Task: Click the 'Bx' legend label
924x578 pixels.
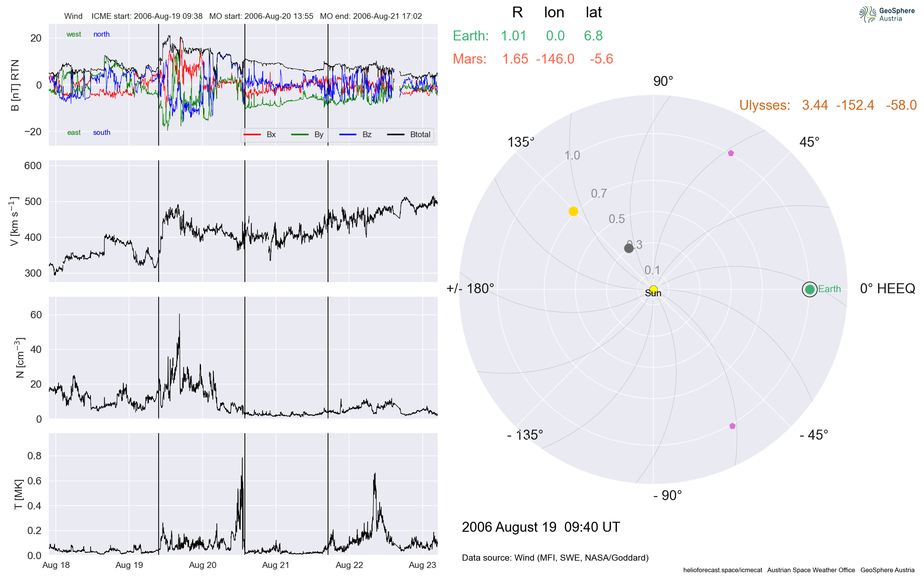Action: (x=271, y=134)
